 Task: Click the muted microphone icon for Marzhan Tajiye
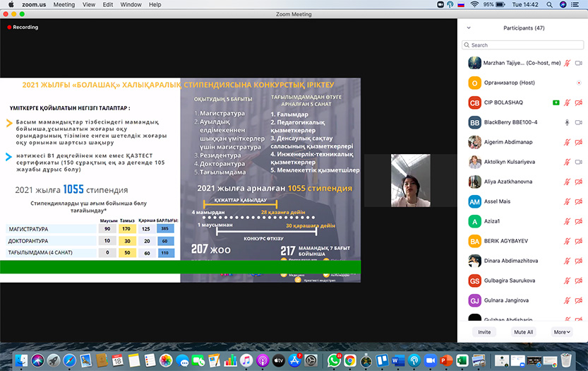pyautogui.click(x=567, y=63)
